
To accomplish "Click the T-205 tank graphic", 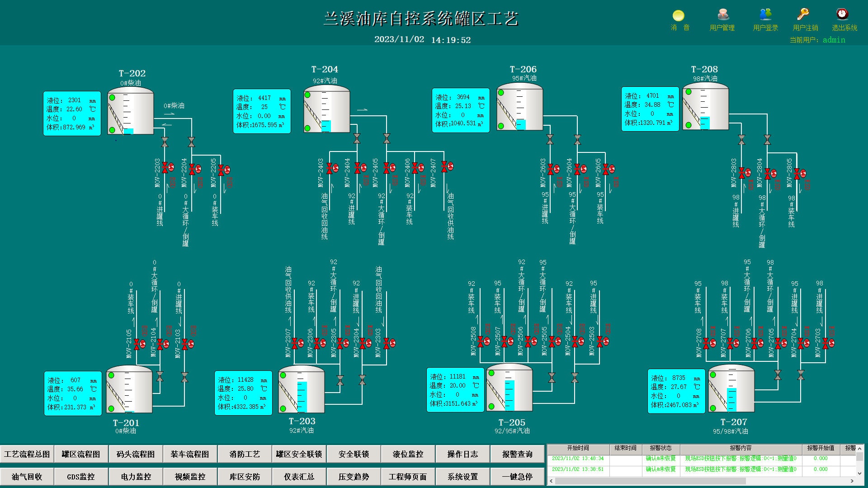I will click(509, 388).
